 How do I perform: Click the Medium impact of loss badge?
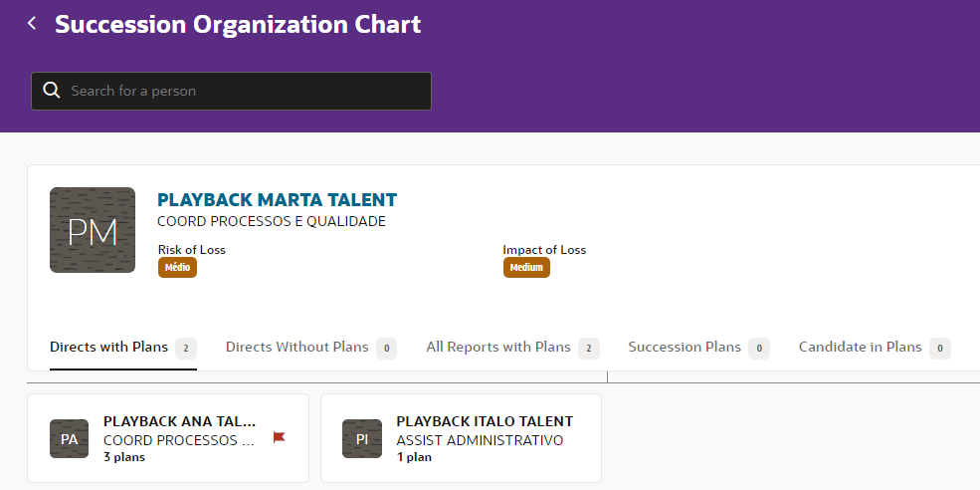point(526,268)
